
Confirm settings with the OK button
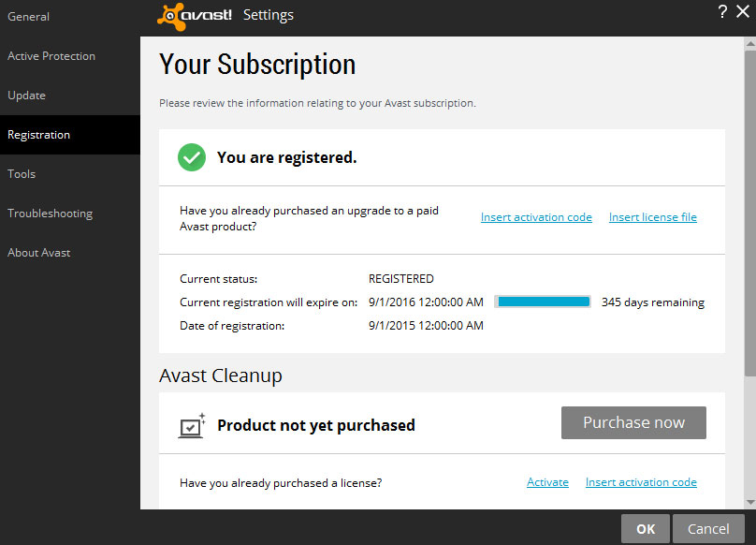point(645,529)
